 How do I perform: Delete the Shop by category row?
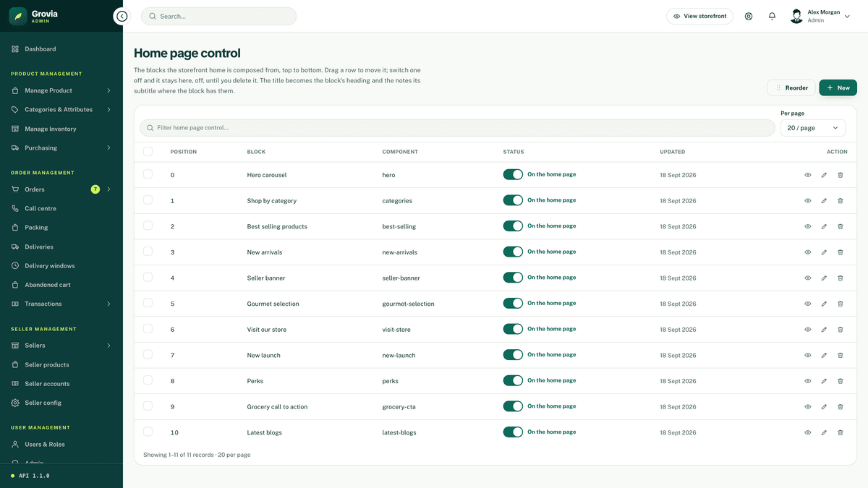(x=840, y=201)
